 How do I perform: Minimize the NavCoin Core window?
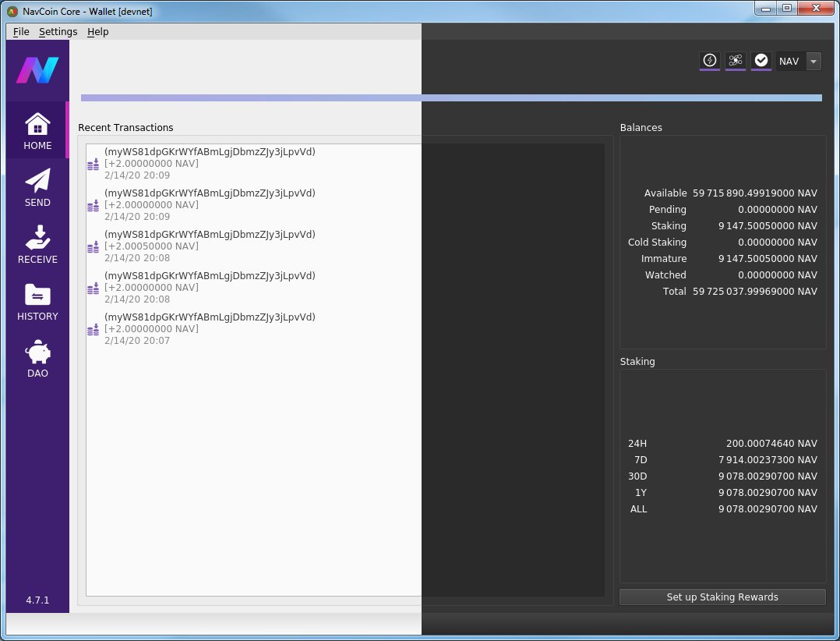(767, 9)
